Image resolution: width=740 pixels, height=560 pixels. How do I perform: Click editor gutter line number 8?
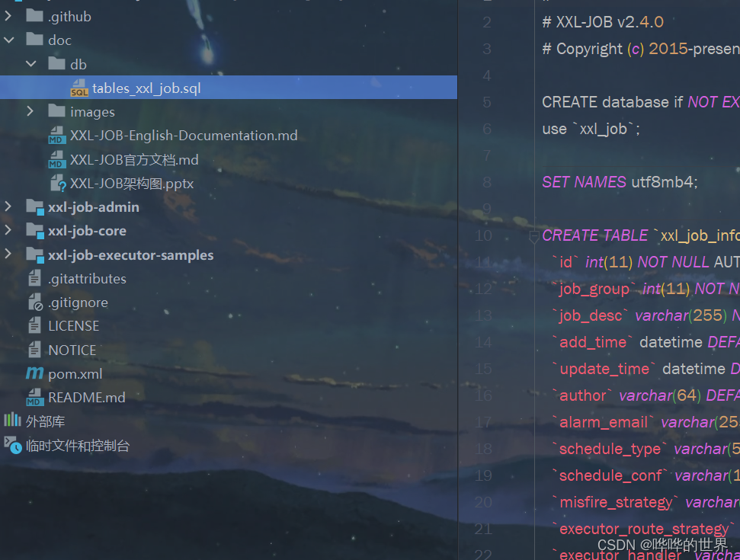click(x=486, y=181)
